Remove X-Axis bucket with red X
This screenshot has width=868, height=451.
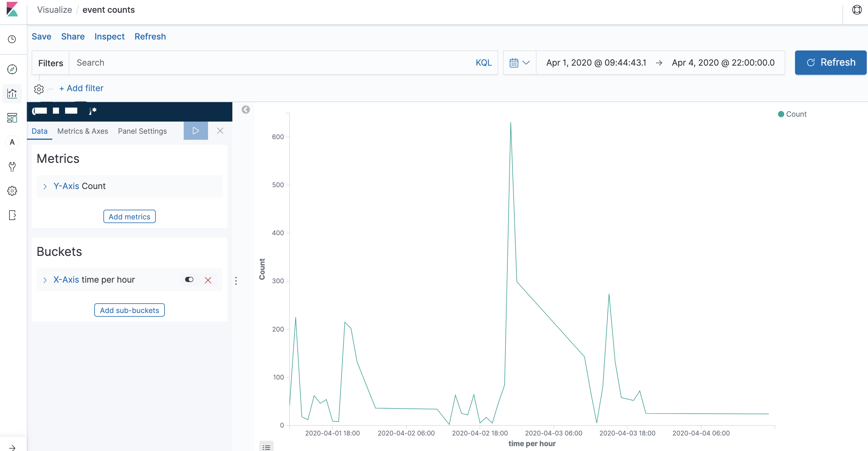coord(208,280)
